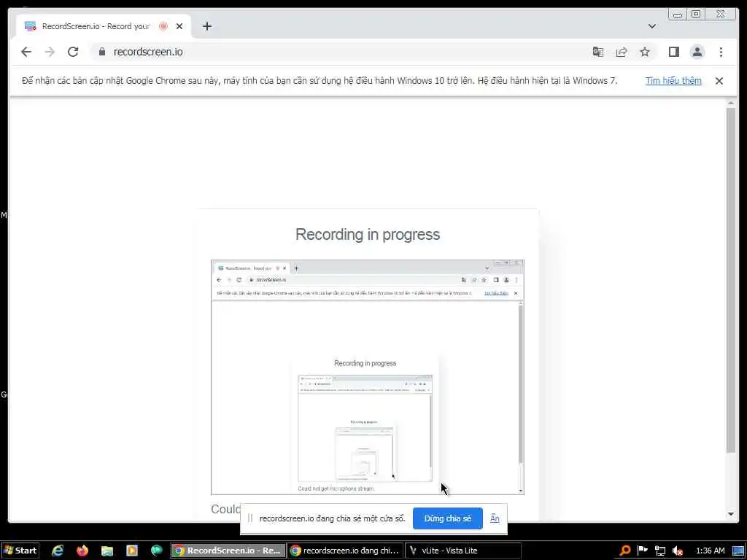Open the profile avatar menu
Screen dimensions: 747x560
[x=697, y=52]
